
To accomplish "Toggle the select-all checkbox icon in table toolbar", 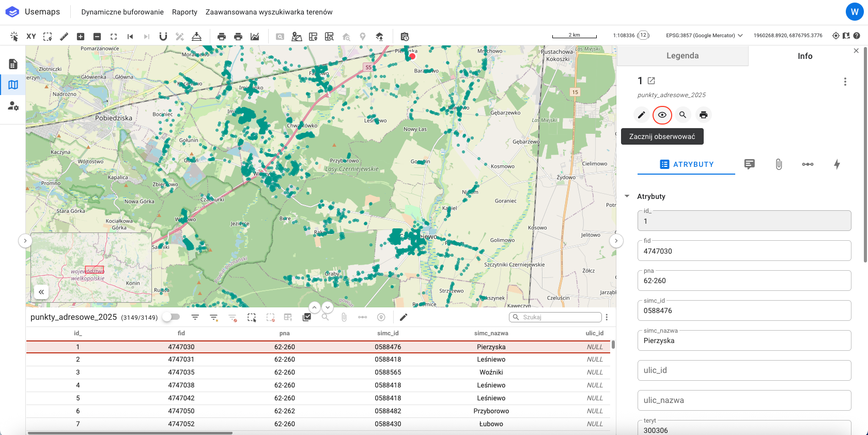I will [x=307, y=317].
